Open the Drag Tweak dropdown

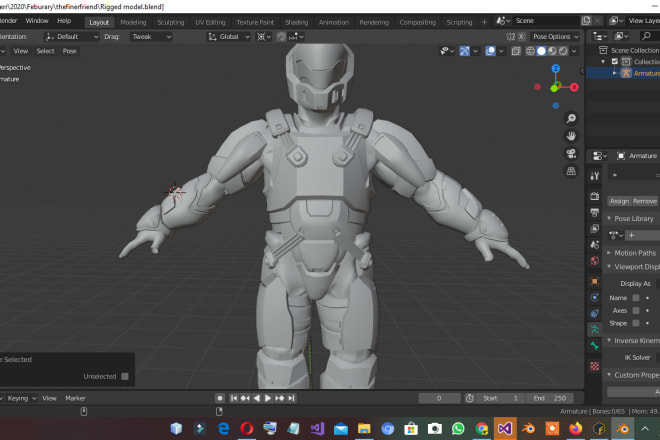pyautogui.click(x=151, y=37)
